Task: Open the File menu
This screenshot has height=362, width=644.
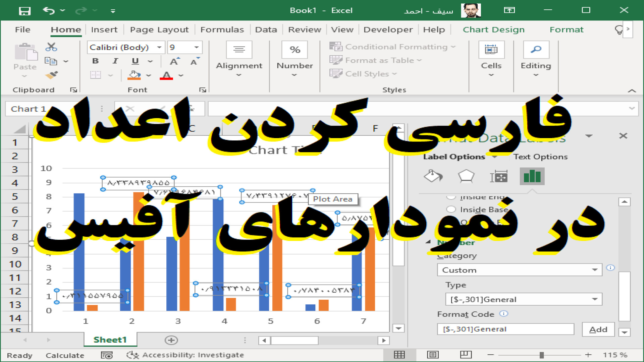Action: click(22, 30)
